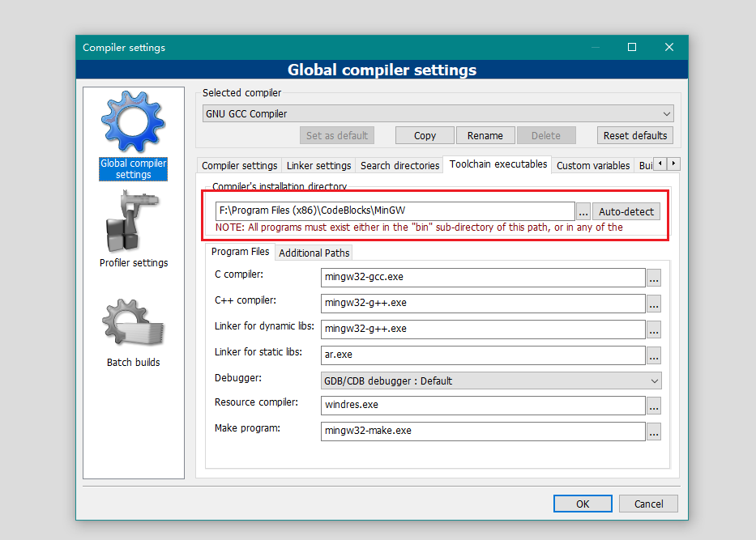This screenshot has width=756, height=540.
Task: Browse for resource compiler executable
Action: point(654,406)
